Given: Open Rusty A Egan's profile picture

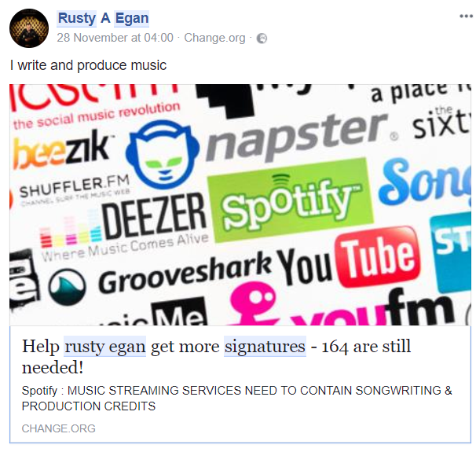Looking at the screenshot, I should 29,28.
